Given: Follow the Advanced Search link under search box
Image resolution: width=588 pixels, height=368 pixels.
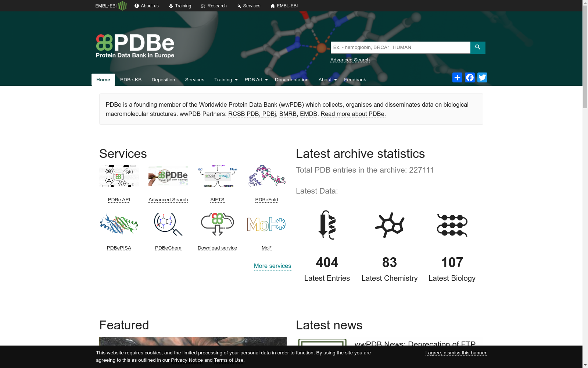Looking at the screenshot, I should point(350,60).
